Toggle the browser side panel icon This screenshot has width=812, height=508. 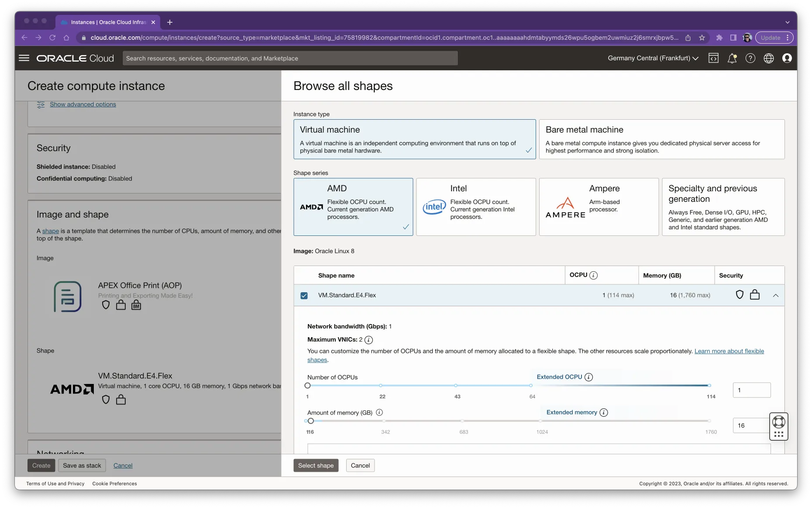[733, 38]
